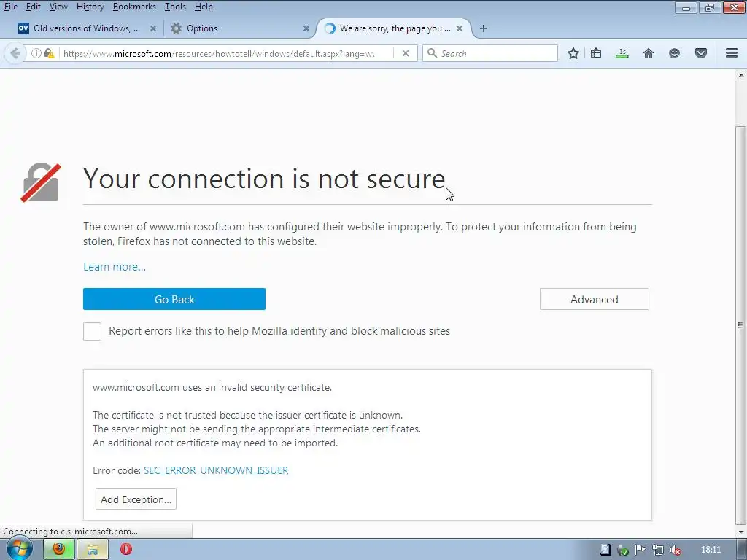Restore down the Firefox window
This screenshot has width=747, height=560.
[x=710, y=7]
